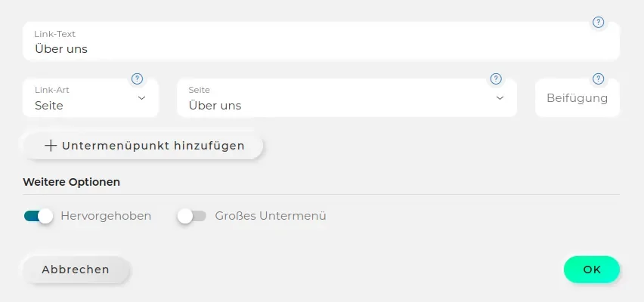Cancel with the Abbrechen button
The image size is (644, 302).
pos(76,270)
